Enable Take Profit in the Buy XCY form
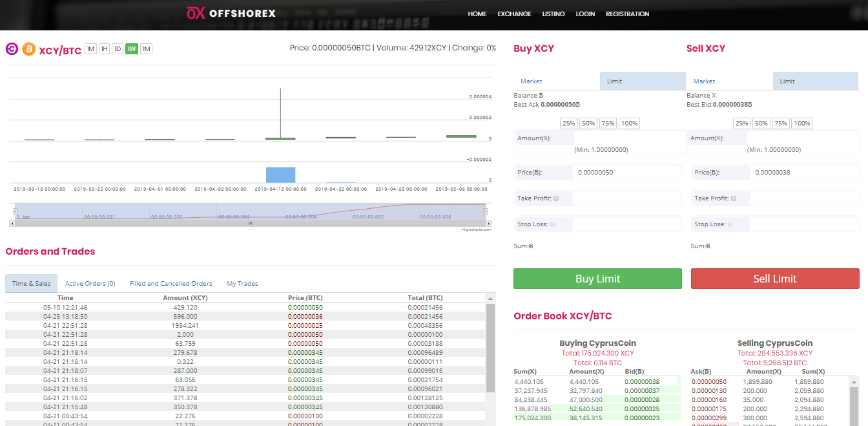This screenshot has width=868, height=426. point(556,198)
